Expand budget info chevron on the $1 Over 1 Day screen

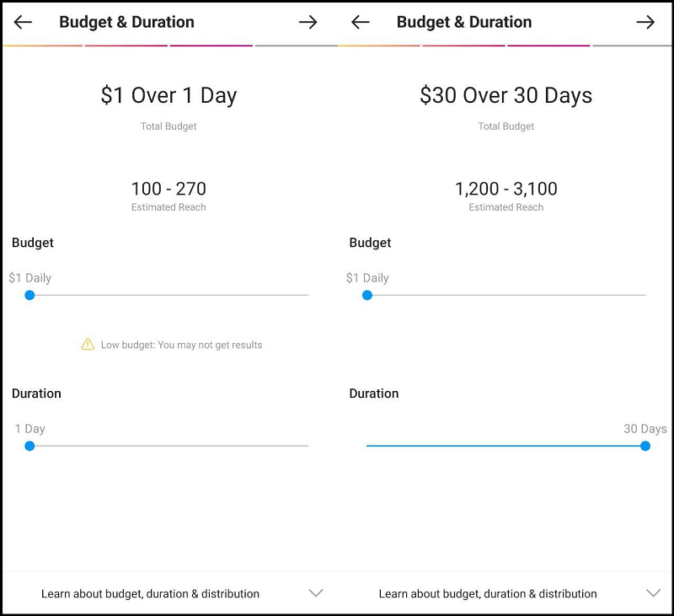pyautogui.click(x=316, y=593)
